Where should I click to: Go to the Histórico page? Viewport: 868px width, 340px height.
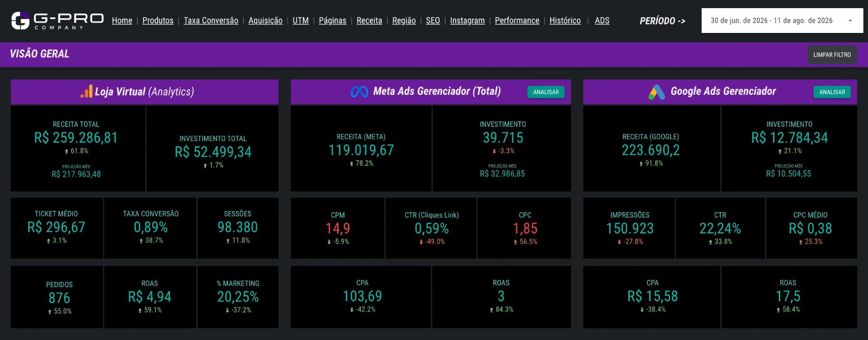[x=565, y=20]
